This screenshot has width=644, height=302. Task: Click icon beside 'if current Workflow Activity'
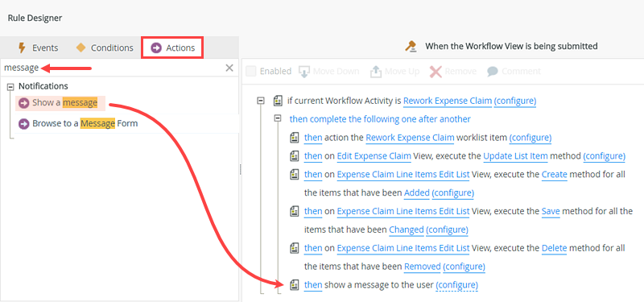point(278,101)
